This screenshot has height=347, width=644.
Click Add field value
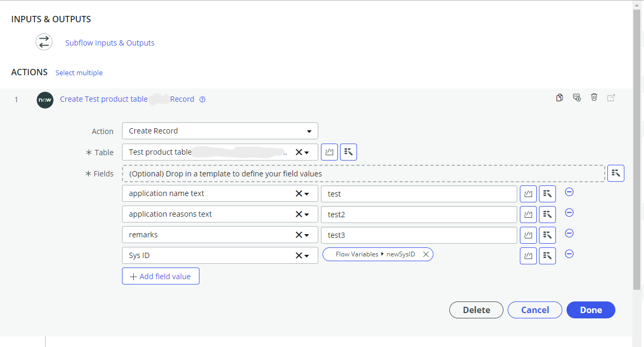point(160,276)
